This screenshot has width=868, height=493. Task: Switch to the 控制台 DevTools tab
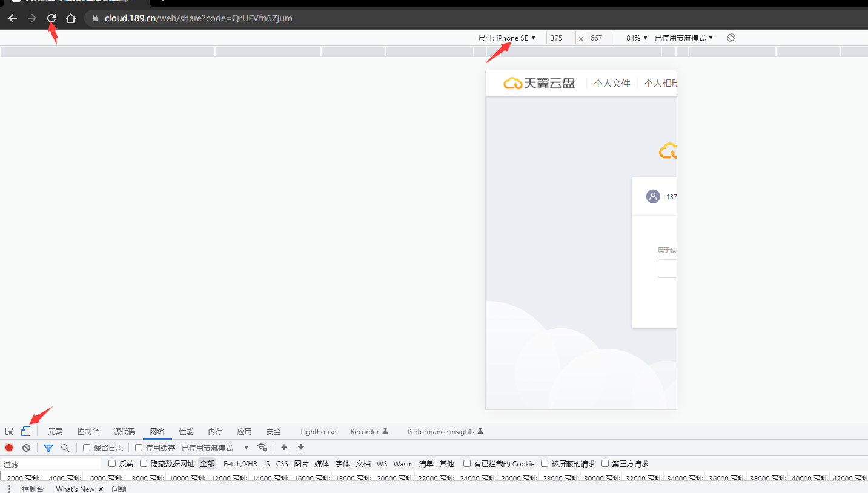[x=88, y=431]
